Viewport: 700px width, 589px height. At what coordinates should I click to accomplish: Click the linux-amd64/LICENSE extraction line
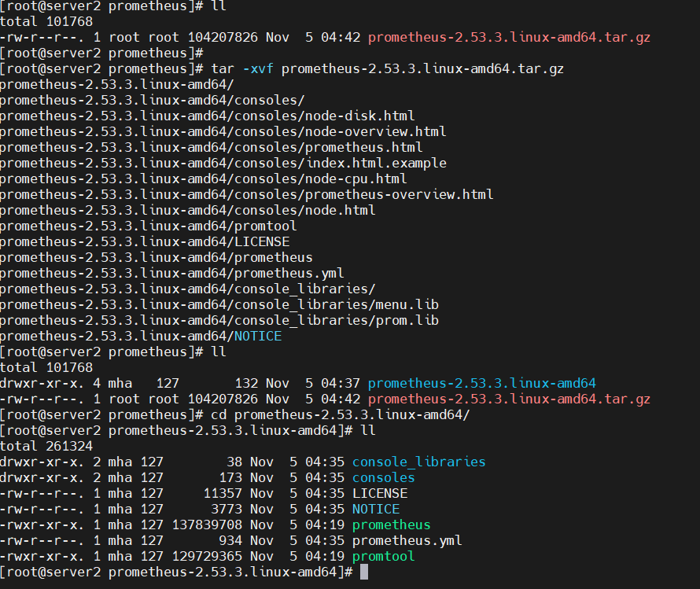pyautogui.click(x=145, y=242)
